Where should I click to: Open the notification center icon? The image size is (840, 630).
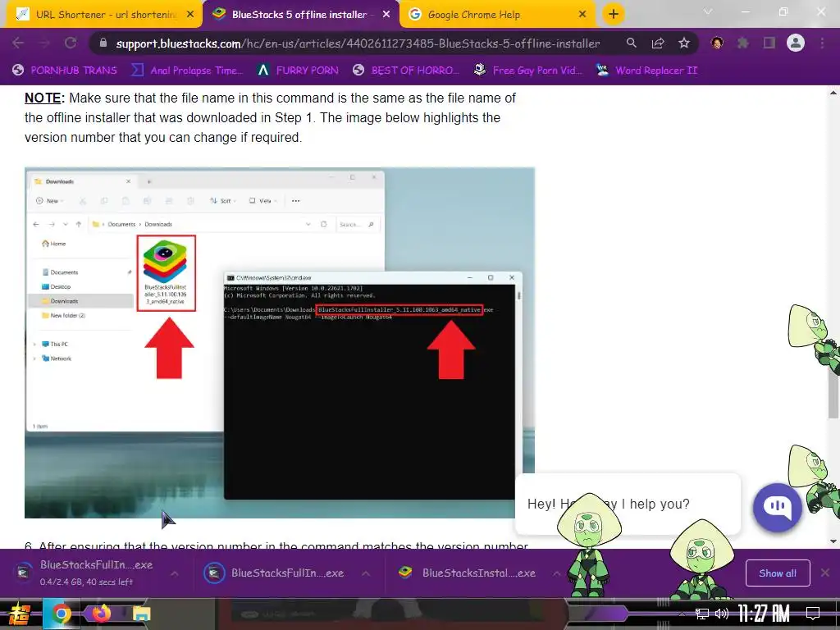point(813,614)
